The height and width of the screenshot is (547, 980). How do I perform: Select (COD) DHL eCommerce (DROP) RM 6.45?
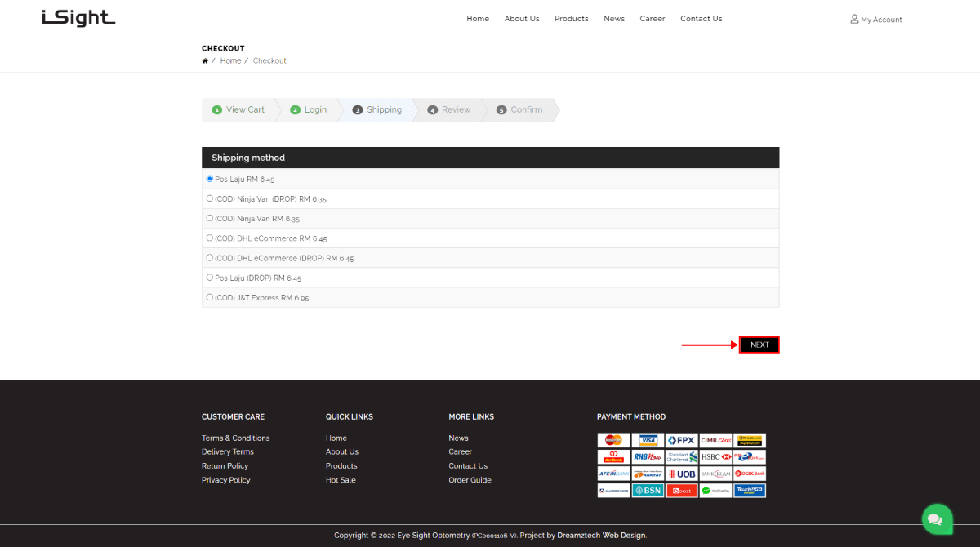point(210,258)
